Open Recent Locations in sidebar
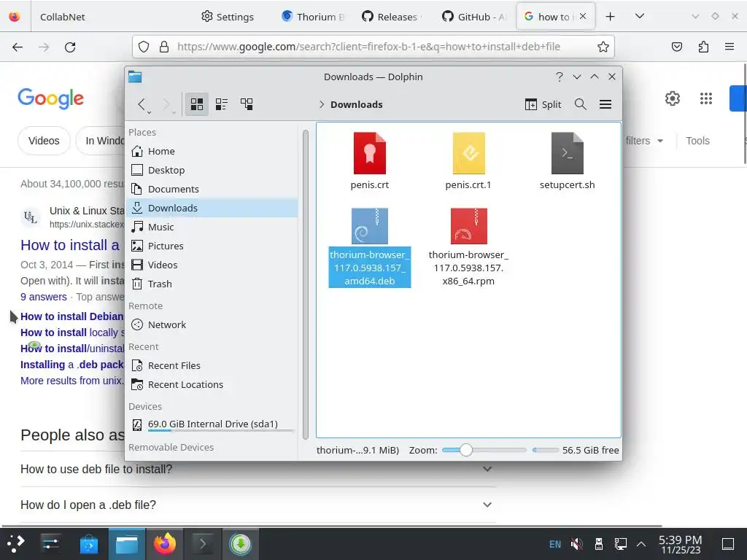 [212, 384]
